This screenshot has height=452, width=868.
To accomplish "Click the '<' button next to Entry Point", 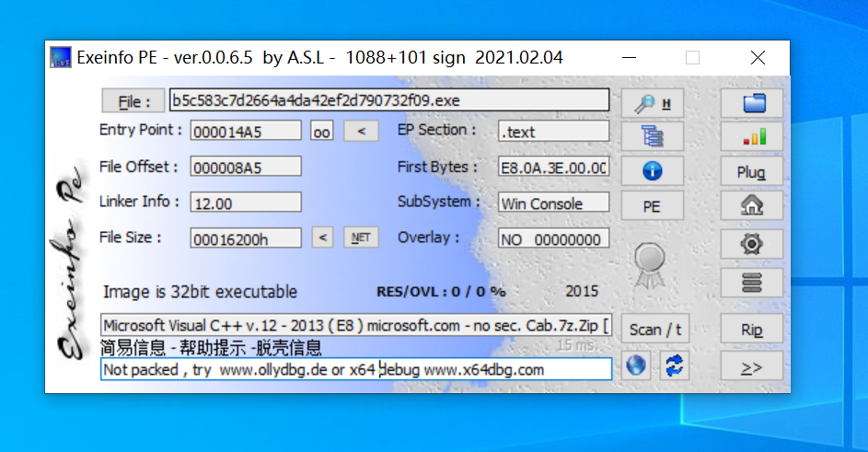I will [x=361, y=132].
